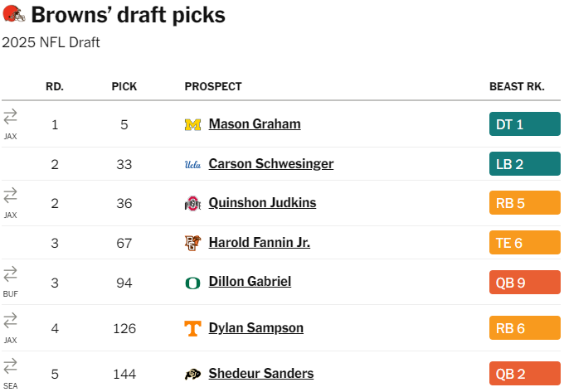Viewport: 564px width, 392px height.
Task: Click the UCLA logo beside Carson Schwesinger
Action: click(192, 164)
